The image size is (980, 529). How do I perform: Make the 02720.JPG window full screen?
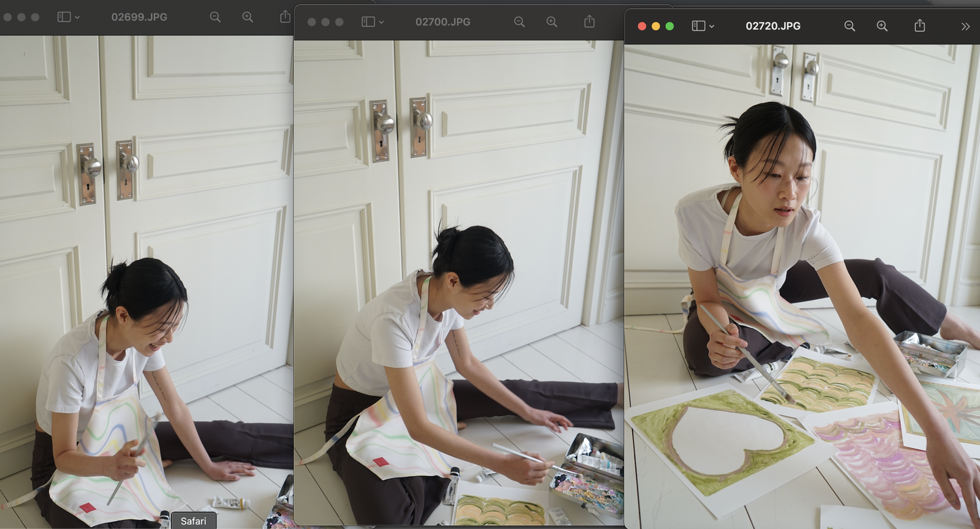(670, 26)
